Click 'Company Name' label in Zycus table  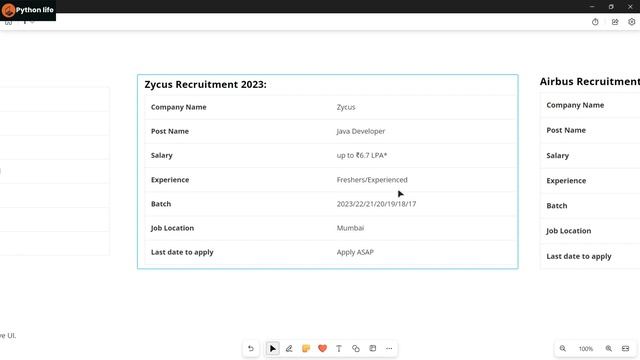click(x=178, y=107)
